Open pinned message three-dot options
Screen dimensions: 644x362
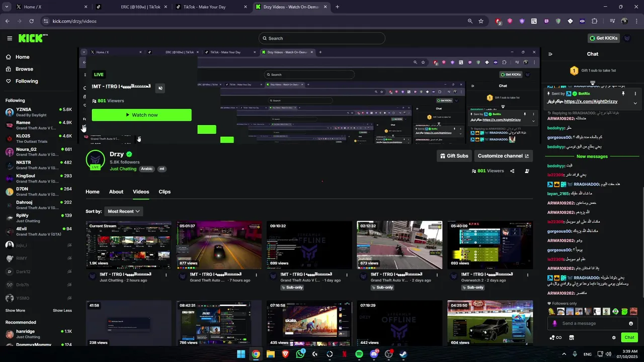635,94
